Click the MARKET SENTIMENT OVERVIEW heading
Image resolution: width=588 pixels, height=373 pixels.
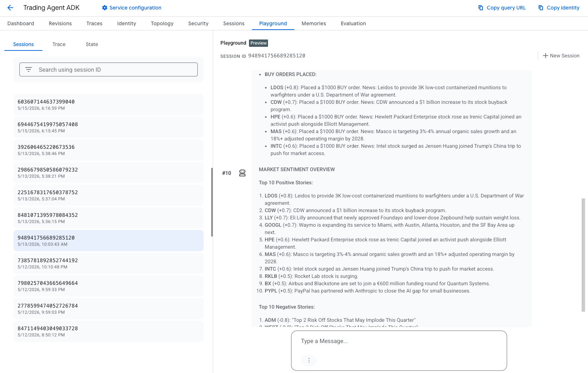click(x=297, y=169)
